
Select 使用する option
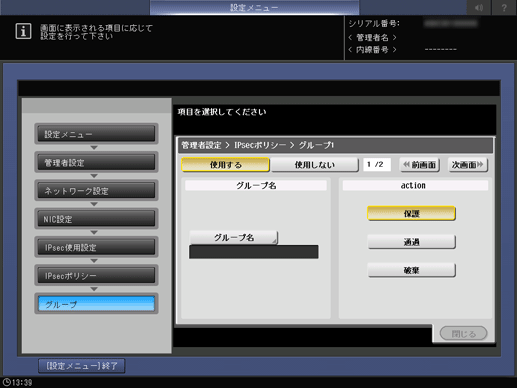tap(225, 165)
